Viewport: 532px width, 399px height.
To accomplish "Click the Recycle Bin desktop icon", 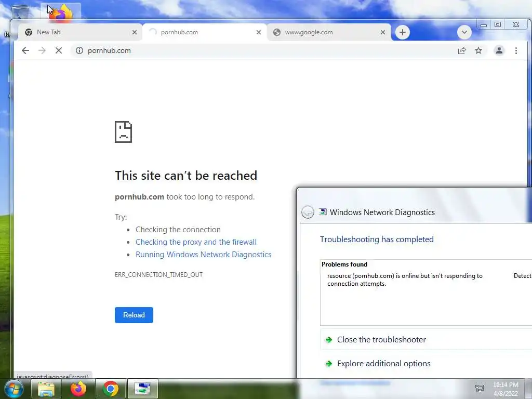I will [x=20, y=11].
